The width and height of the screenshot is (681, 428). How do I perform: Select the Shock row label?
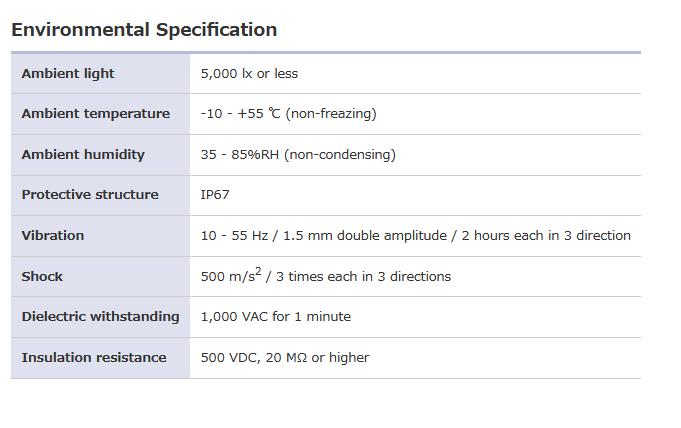[x=42, y=277]
